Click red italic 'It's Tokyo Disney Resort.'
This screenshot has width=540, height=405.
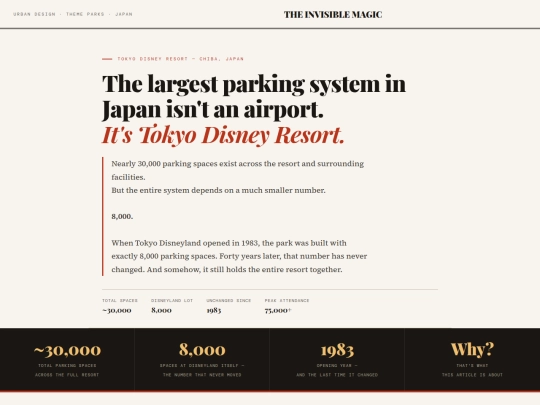pyautogui.click(x=223, y=135)
